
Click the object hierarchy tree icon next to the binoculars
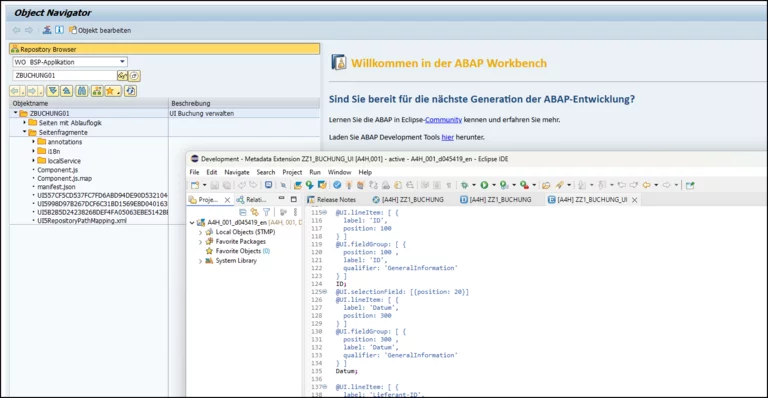97,91
